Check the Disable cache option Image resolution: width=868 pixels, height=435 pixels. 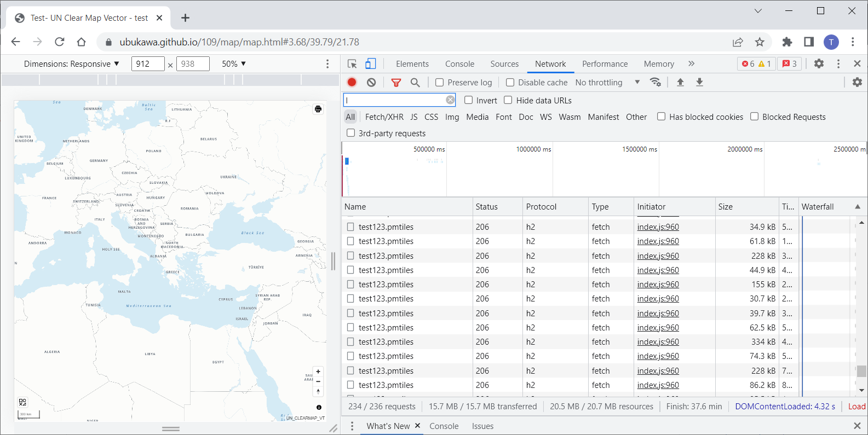point(510,83)
